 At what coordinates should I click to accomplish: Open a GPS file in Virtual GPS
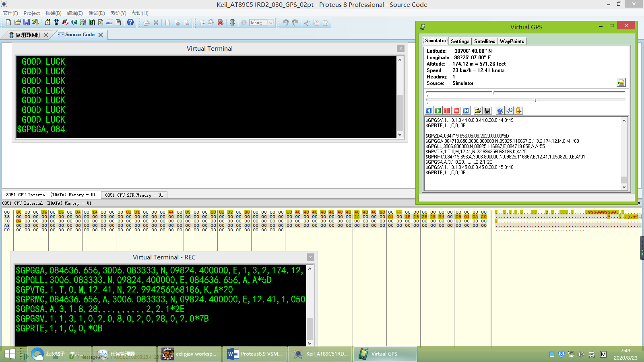(x=478, y=111)
